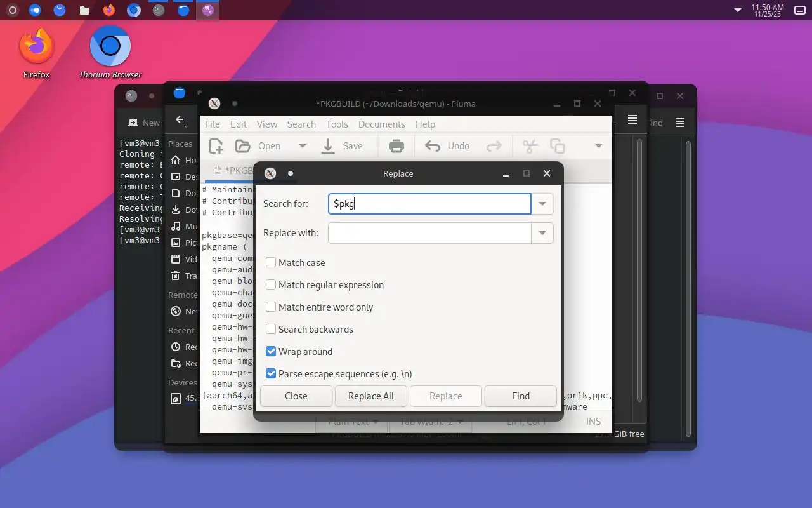Click the file manager vertical scrollbar
This screenshot has width=812, height=508.
coord(639,270)
